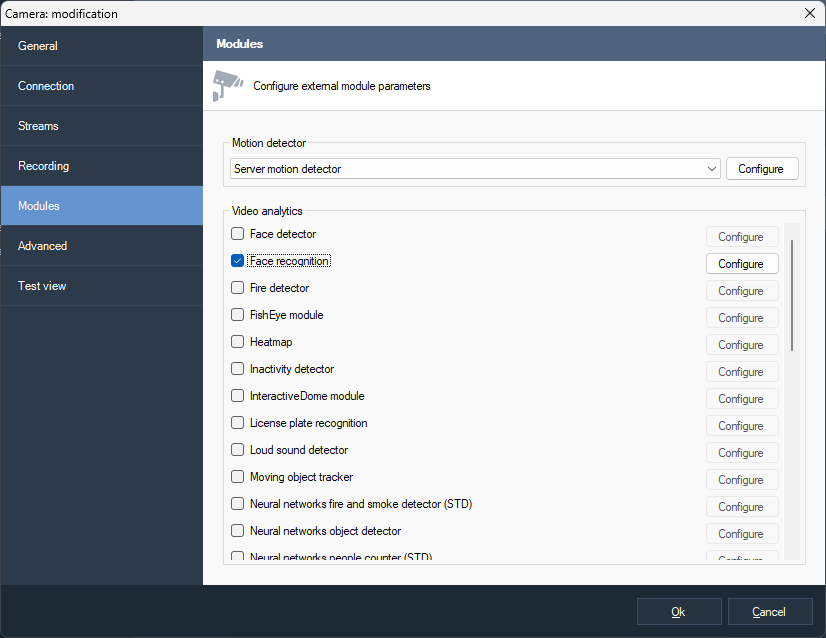Tick the Heatmap module checkbox
The image size is (826, 638).
pos(238,342)
